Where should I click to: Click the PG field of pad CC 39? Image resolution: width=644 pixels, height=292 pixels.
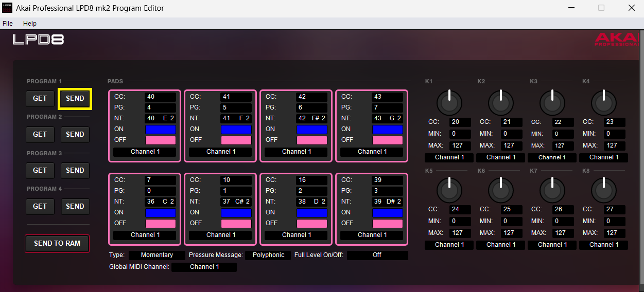388,191
